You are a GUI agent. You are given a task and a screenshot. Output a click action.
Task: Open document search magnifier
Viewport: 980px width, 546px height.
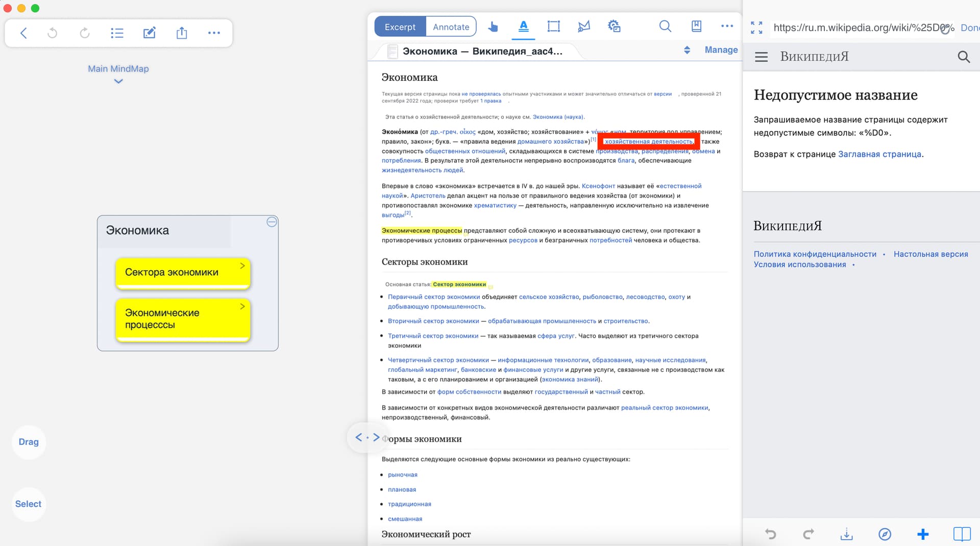(665, 27)
